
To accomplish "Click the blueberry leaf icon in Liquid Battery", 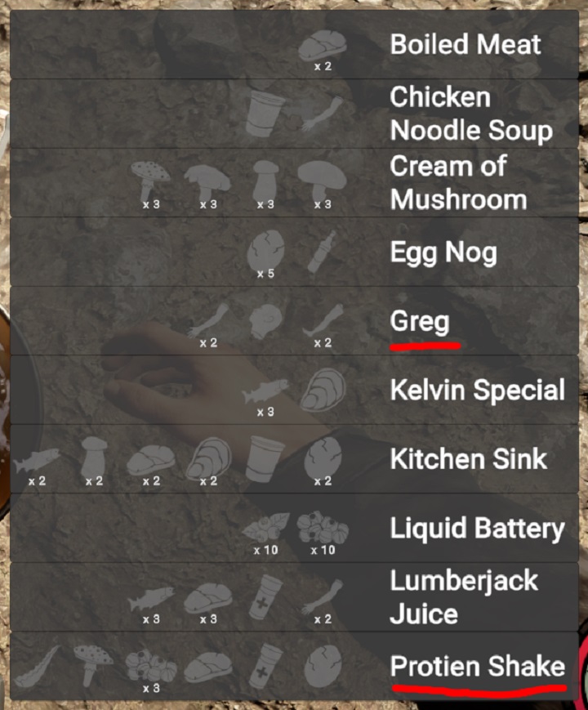I will click(265, 528).
